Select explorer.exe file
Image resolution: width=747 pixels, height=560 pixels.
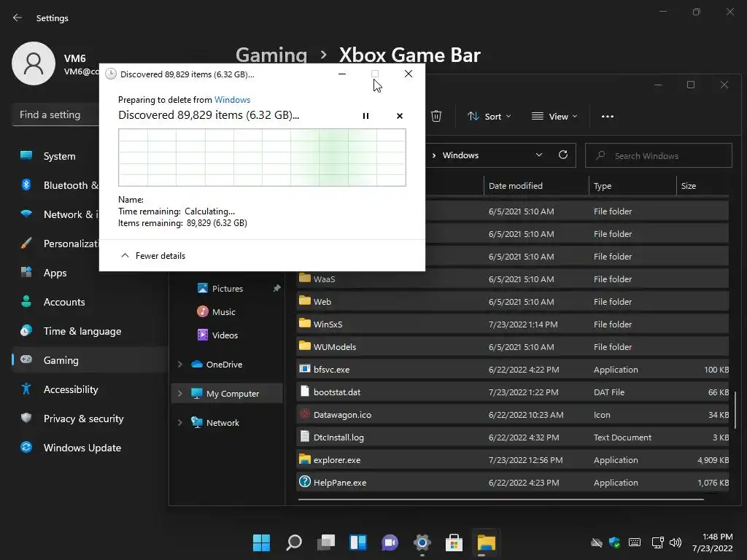(512, 460)
